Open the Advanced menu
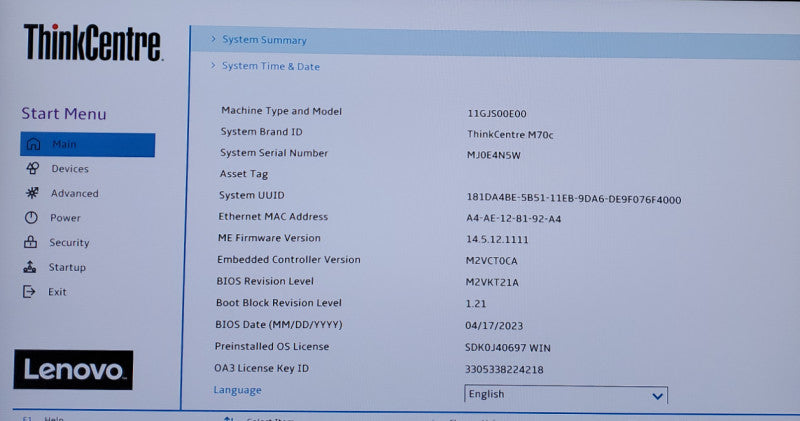Screen dimensions: 800x421 (74, 193)
